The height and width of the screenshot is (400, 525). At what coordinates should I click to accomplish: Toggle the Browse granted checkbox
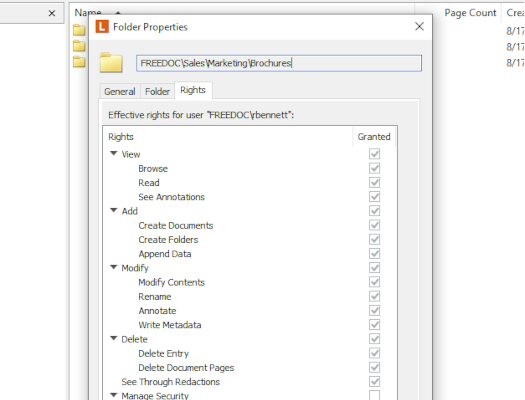tap(375, 168)
